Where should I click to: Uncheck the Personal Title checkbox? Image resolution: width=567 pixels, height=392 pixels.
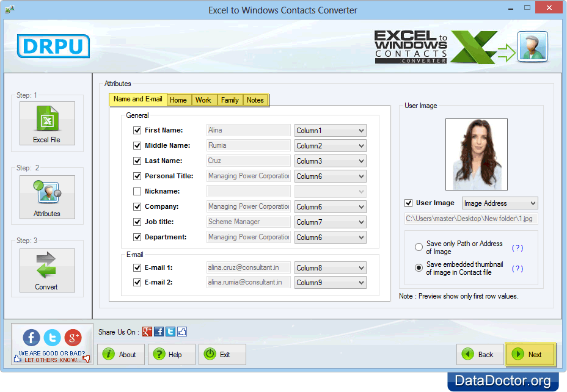click(137, 176)
